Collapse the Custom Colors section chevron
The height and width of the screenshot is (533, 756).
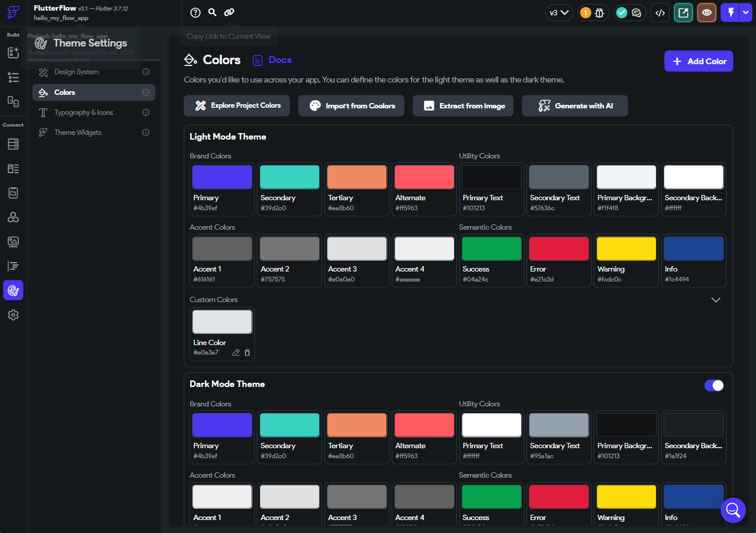click(x=715, y=300)
